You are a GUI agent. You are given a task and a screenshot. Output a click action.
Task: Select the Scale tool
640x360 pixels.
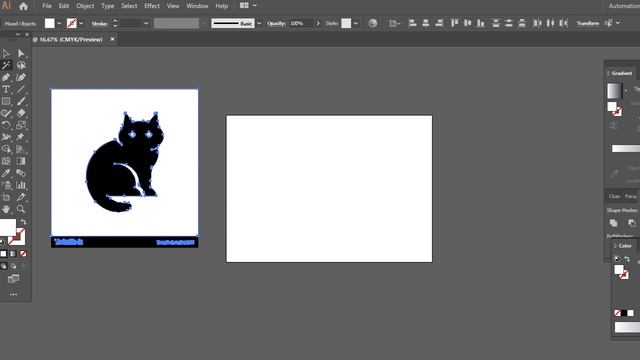[x=21, y=125]
